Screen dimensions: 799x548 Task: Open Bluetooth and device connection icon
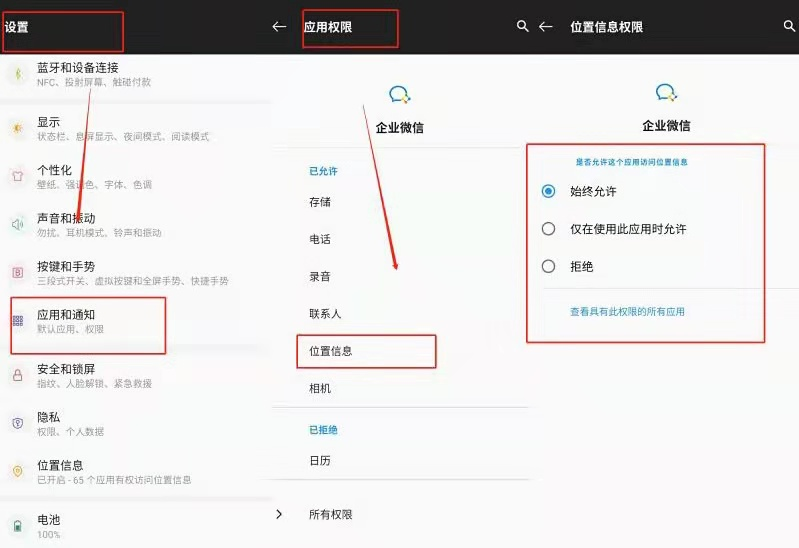pos(18,74)
